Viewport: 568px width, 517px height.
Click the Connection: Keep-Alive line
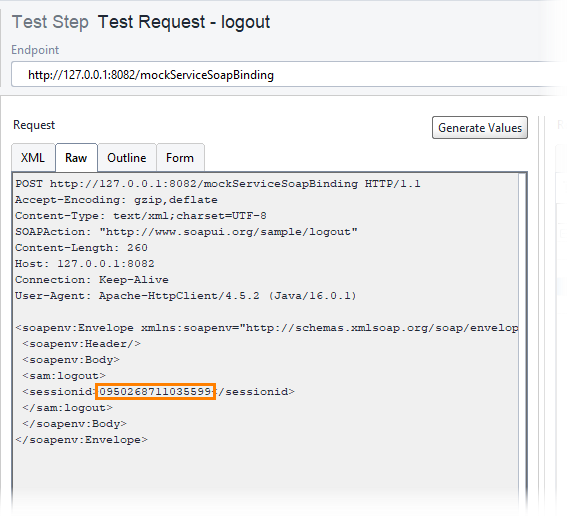(92, 280)
